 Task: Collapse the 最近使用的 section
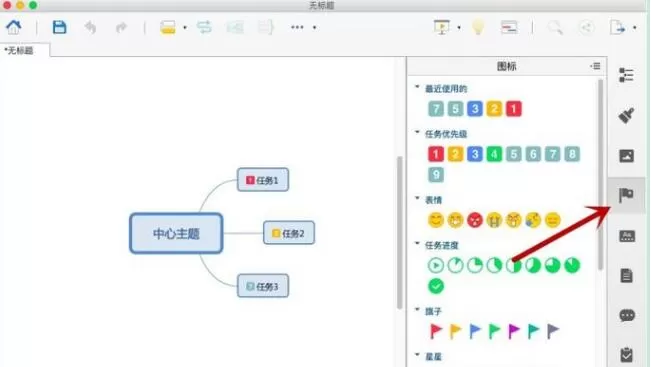(x=417, y=87)
